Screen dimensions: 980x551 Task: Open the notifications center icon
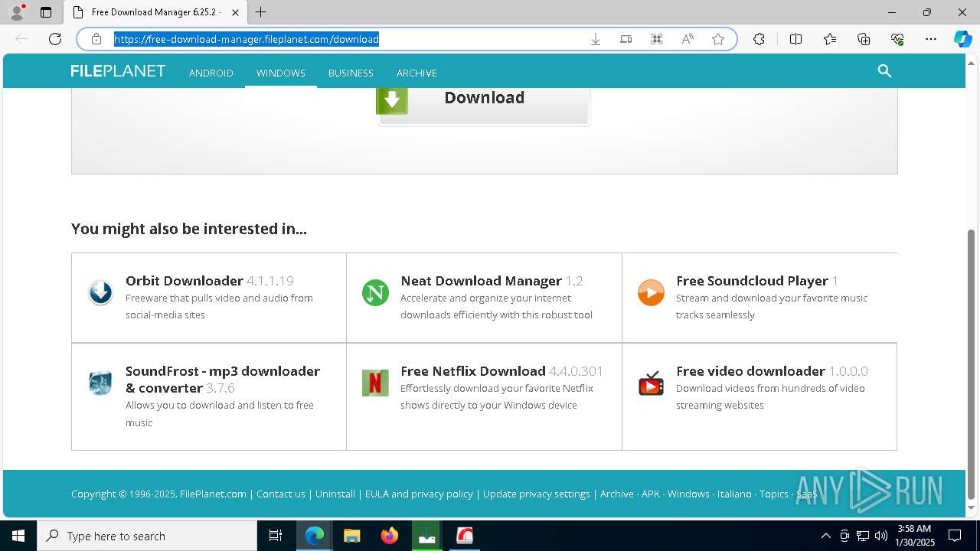955,536
